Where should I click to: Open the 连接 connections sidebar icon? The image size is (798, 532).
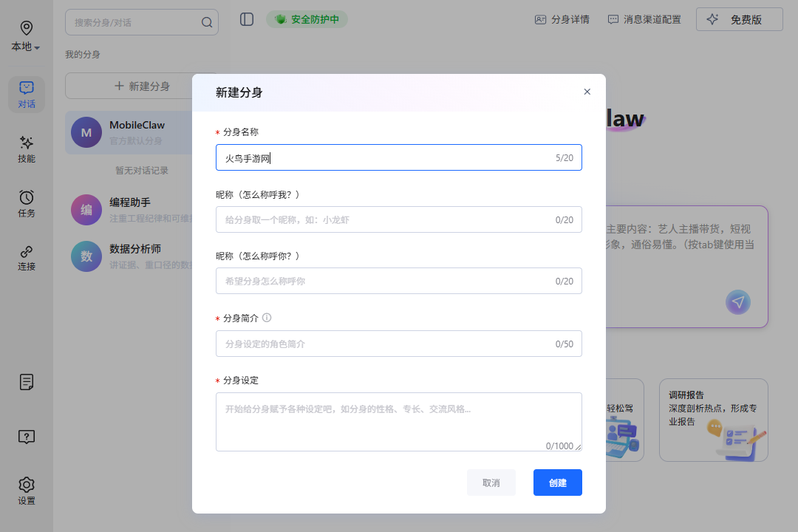(x=27, y=258)
